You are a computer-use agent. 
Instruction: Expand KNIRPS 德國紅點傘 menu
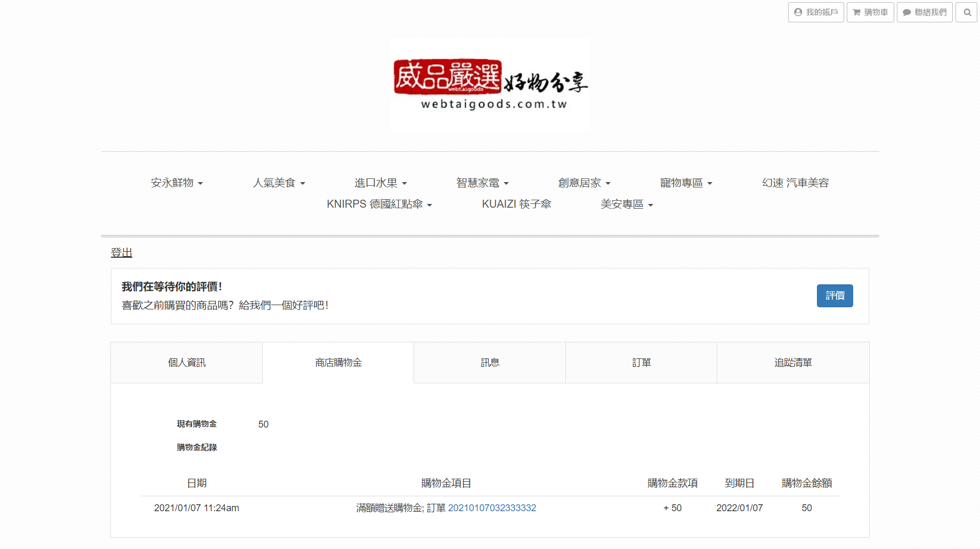click(x=379, y=204)
